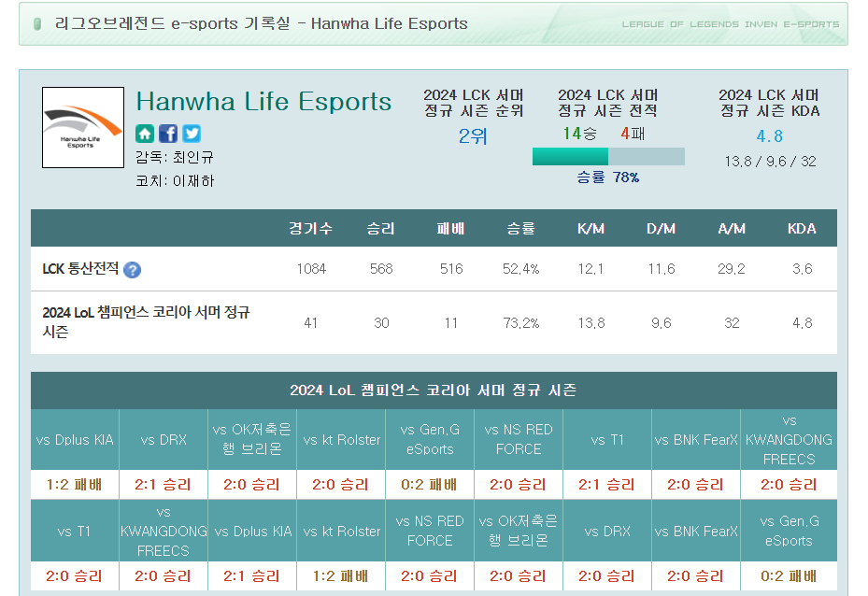Screen dimensions: 868x596
Task: Click the A/M column header
Action: [x=732, y=229]
